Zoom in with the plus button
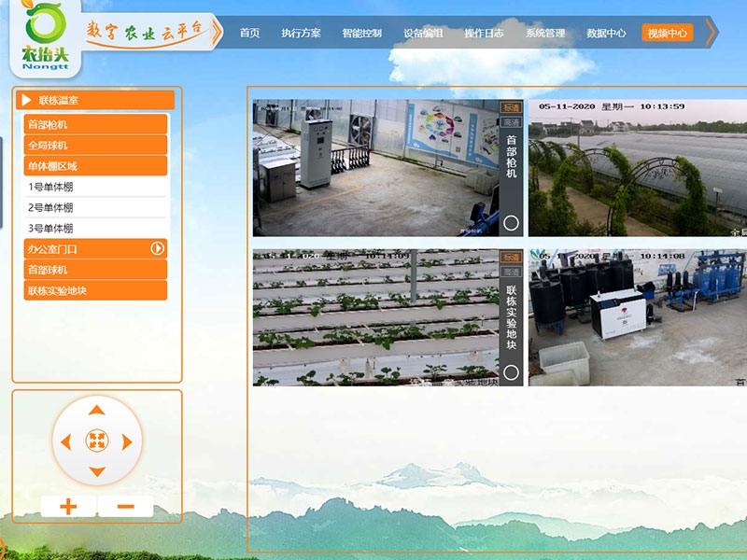747x560 pixels. (68, 507)
